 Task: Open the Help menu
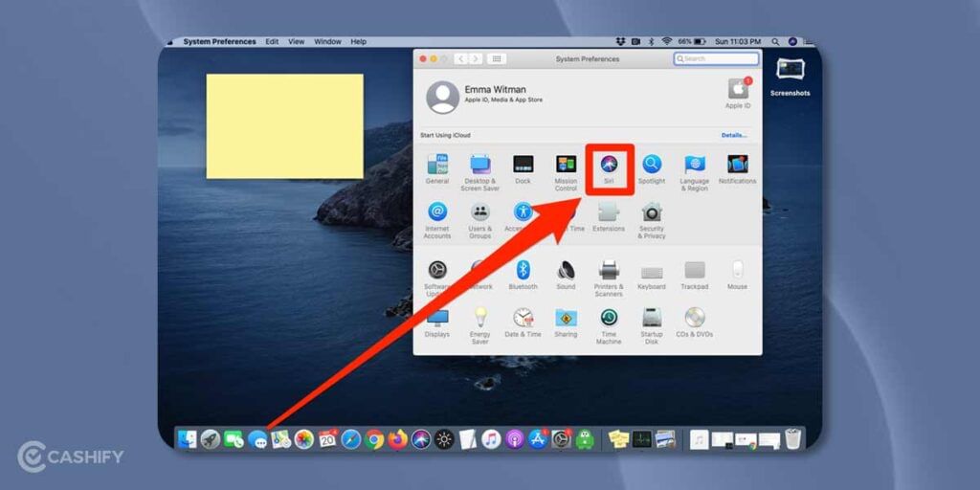point(359,42)
